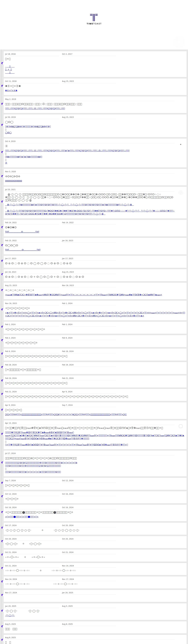Open the link in the entry starting Jan 20, 2025
This screenshot has height=644, width=188.
10,615
